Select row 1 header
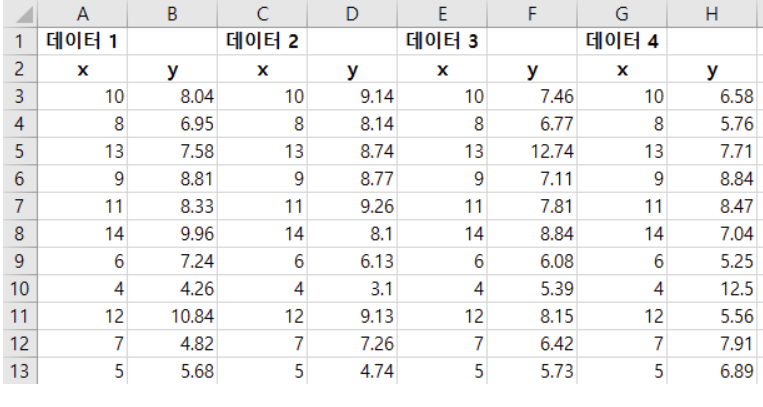This screenshot has height=407, width=763. [x=20, y=41]
